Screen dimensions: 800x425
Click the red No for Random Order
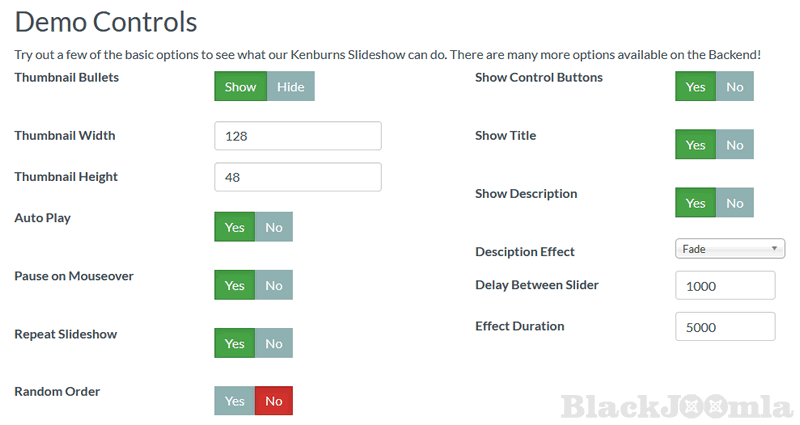(x=274, y=401)
